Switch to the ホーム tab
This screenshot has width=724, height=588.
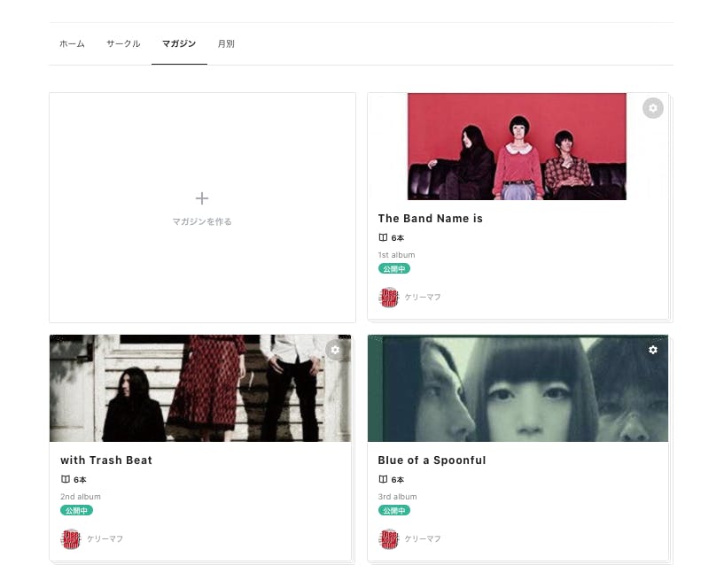pos(72,43)
